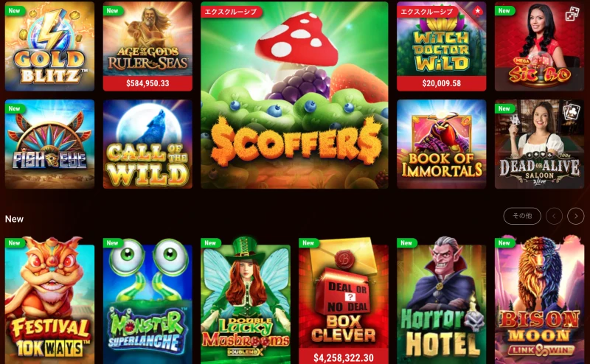Open the Horror Hotel game

[x=441, y=300]
